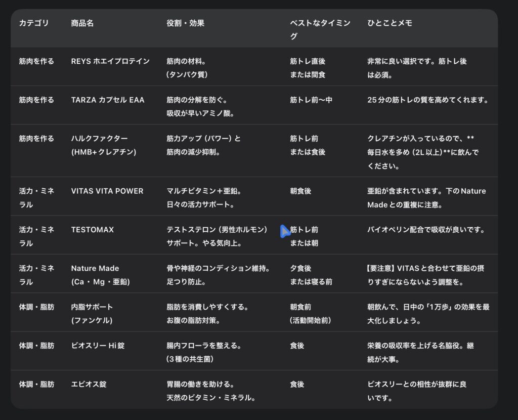Viewport: 518px width, 420px height.
Task: Select the "ビオスリー Hi錠" product name
Action: click(98, 346)
